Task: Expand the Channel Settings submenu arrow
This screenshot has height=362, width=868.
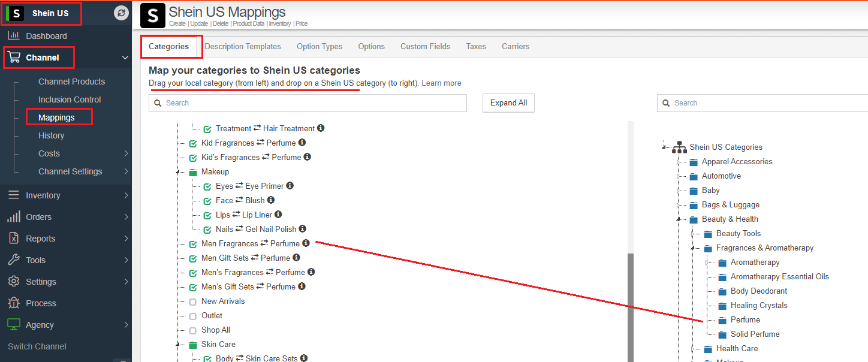Action: pos(126,171)
